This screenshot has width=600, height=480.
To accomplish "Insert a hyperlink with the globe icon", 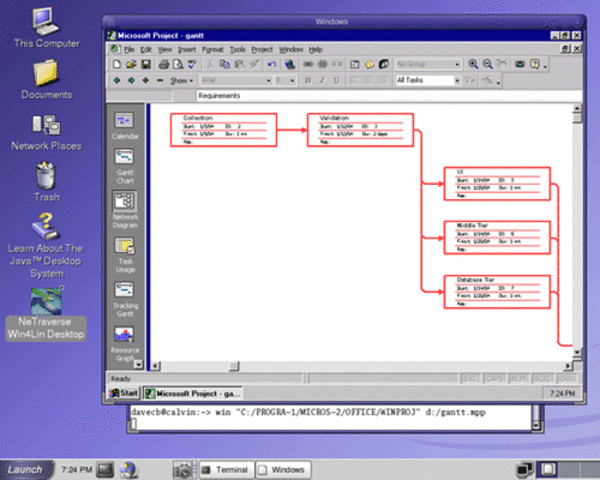I will coord(290,64).
